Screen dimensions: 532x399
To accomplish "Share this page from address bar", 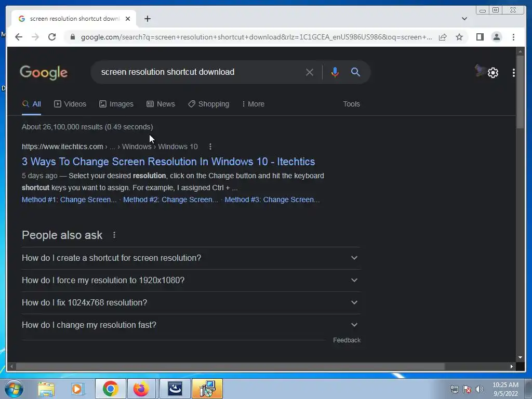I will (x=443, y=37).
